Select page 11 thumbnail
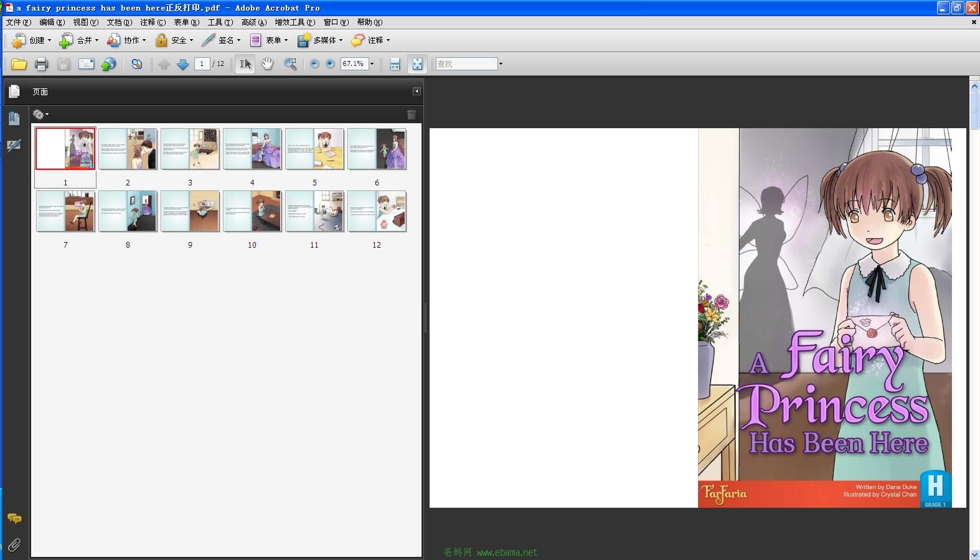The image size is (980, 560). click(314, 211)
